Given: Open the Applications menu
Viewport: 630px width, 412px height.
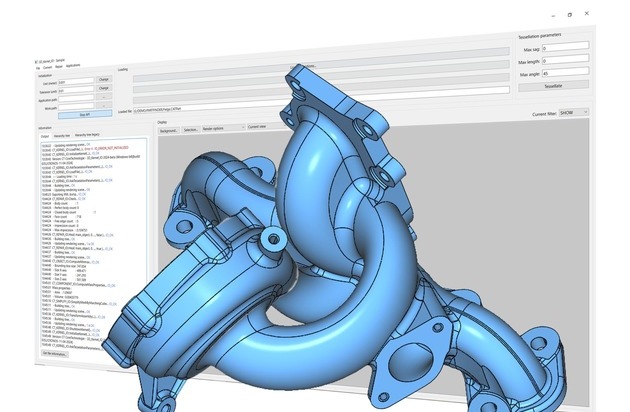Looking at the screenshot, I should point(73,66).
